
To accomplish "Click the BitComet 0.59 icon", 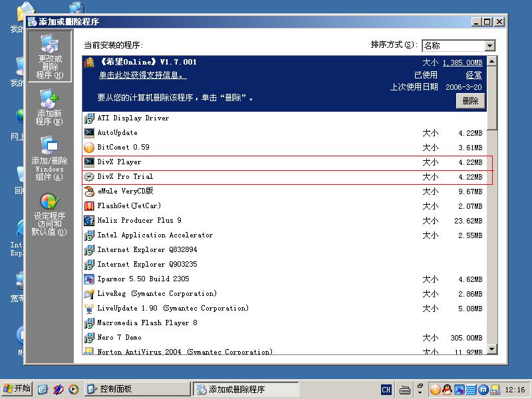I will click(x=89, y=147).
